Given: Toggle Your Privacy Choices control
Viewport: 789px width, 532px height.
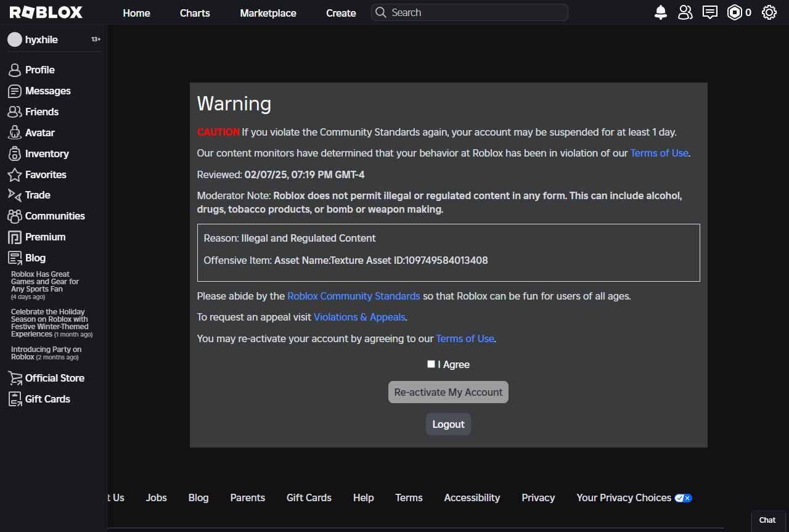Looking at the screenshot, I should click(683, 497).
